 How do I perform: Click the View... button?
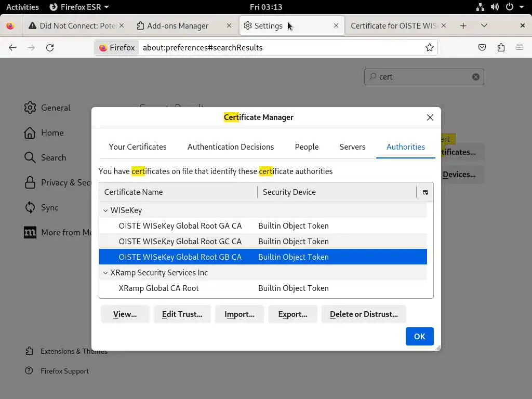[125, 314]
